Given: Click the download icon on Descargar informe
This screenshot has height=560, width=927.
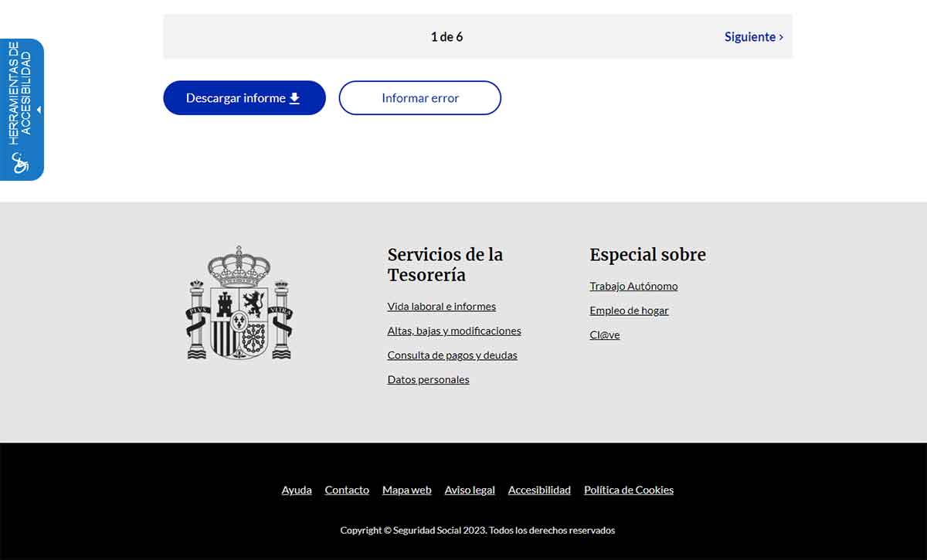Looking at the screenshot, I should (294, 97).
